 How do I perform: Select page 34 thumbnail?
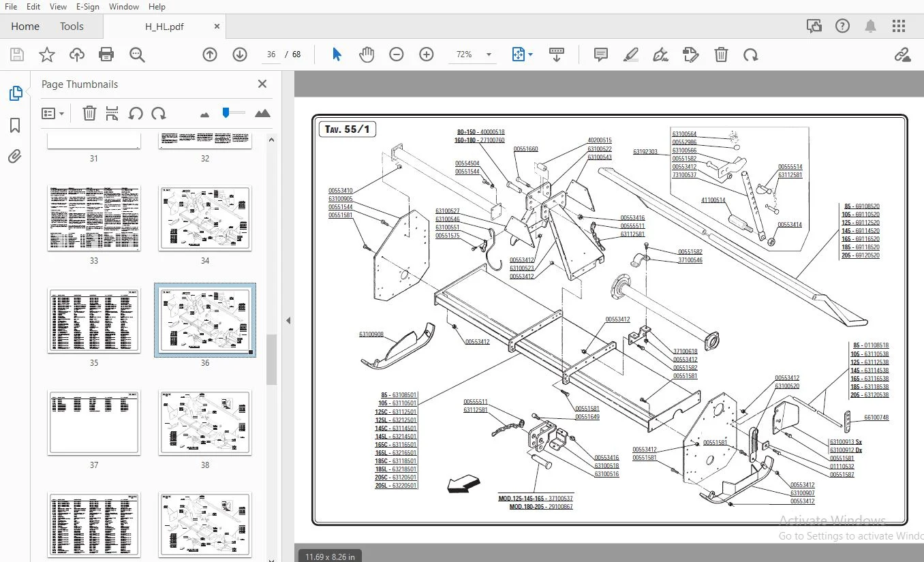(x=205, y=218)
